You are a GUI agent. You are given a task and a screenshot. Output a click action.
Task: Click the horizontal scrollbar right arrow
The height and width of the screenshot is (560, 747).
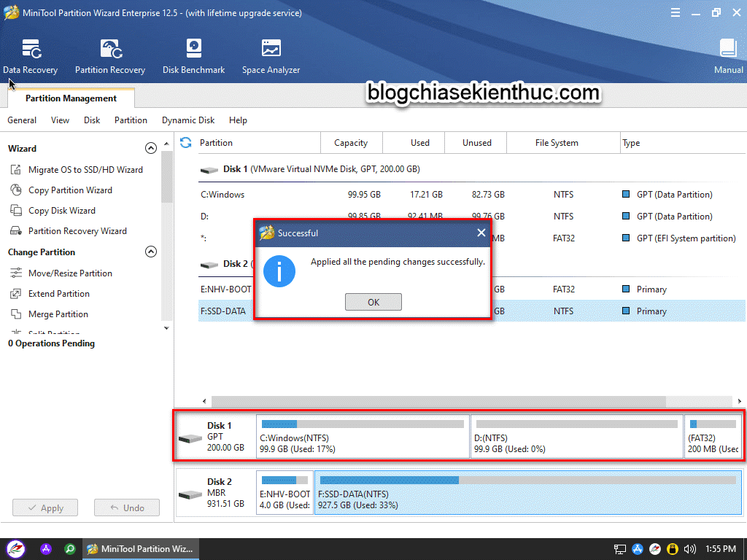[740, 402]
